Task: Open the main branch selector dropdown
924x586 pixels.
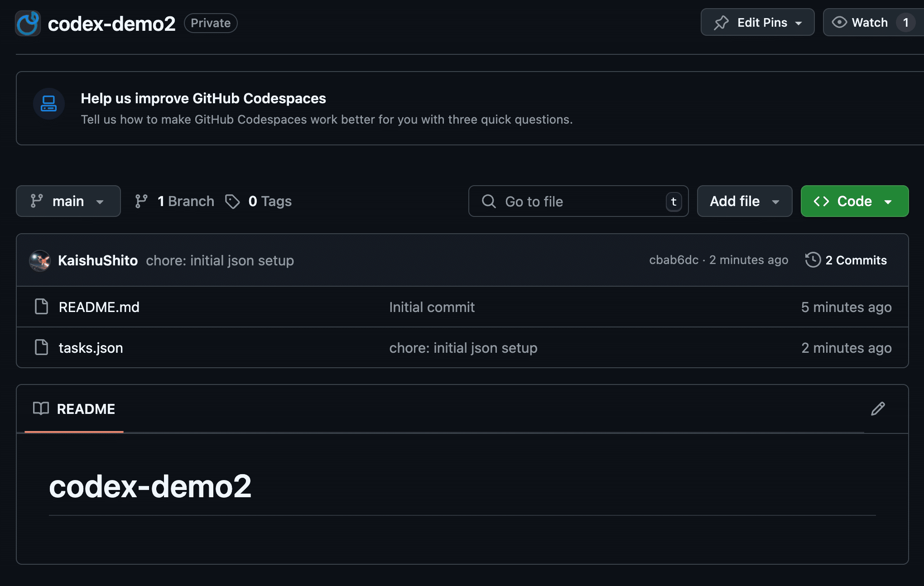Action: pos(68,201)
